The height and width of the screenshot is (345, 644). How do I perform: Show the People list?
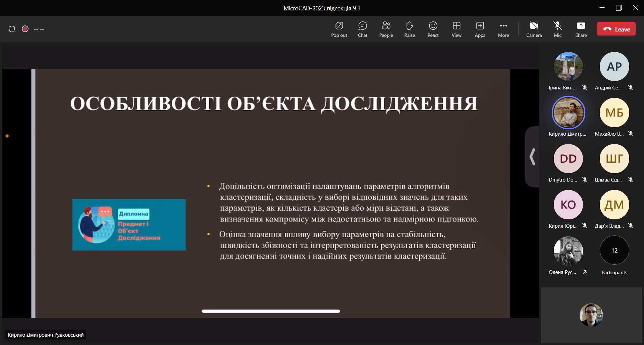pyautogui.click(x=386, y=29)
